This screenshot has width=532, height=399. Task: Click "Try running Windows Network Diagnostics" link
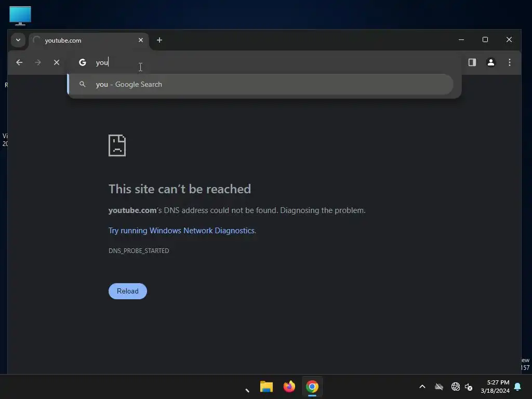tap(181, 231)
